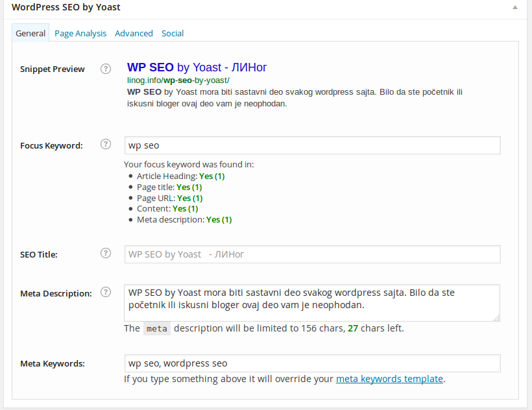The image size is (532, 410).
Task: Grab the Meta Description resize handle
Action: [x=496, y=318]
